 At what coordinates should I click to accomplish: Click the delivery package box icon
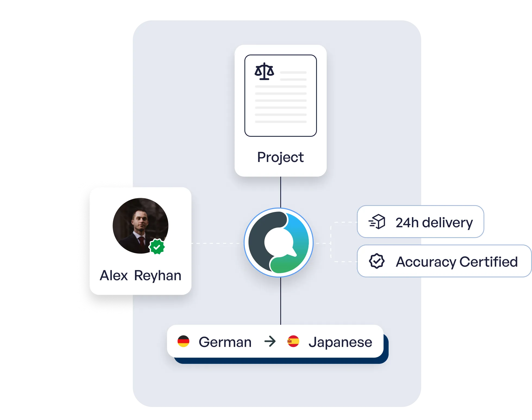click(377, 222)
